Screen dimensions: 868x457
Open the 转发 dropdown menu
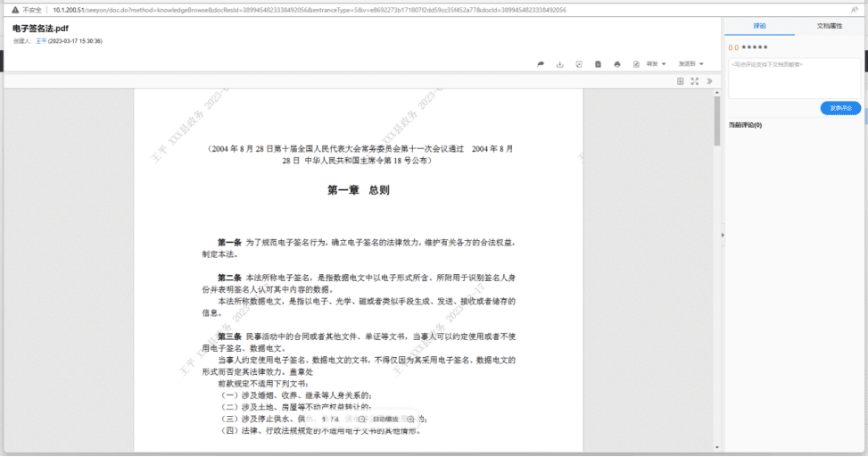pyautogui.click(x=656, y=63)
